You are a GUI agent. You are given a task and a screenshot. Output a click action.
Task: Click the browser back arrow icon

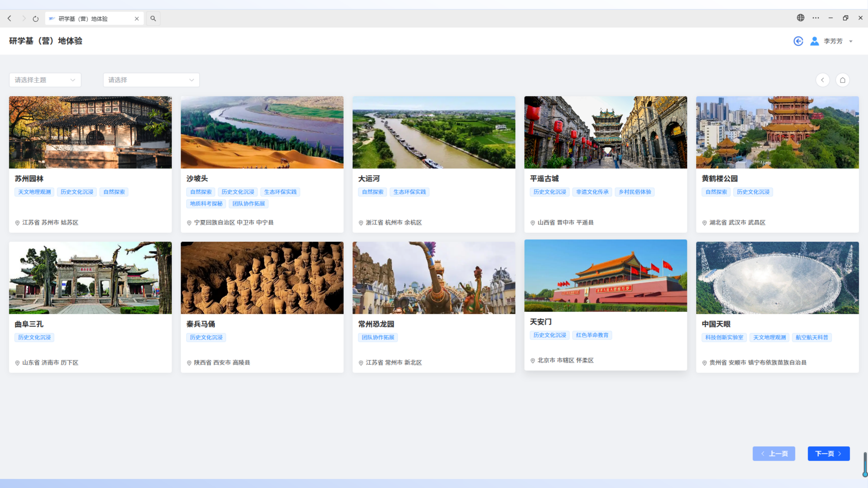coord(9,19)
